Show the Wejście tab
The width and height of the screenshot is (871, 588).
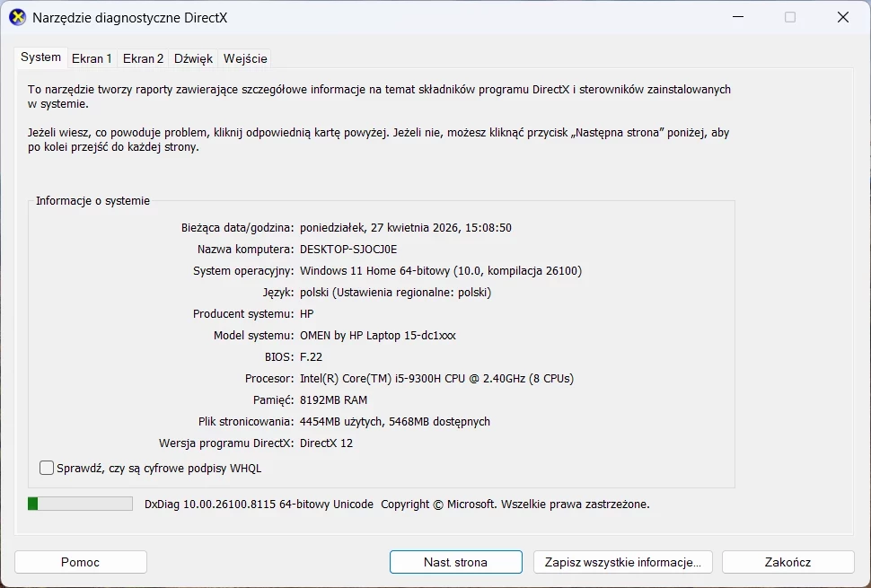tap(245, 58)
